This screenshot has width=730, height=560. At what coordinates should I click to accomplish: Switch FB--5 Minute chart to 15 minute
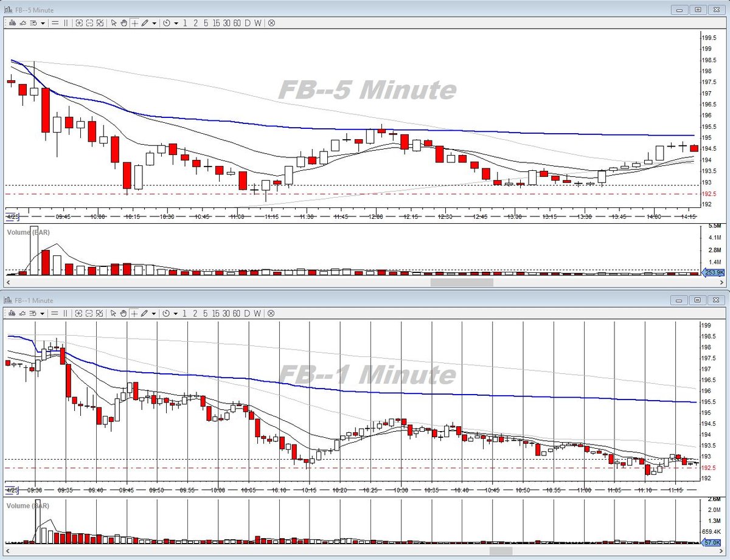coord(216,23)
